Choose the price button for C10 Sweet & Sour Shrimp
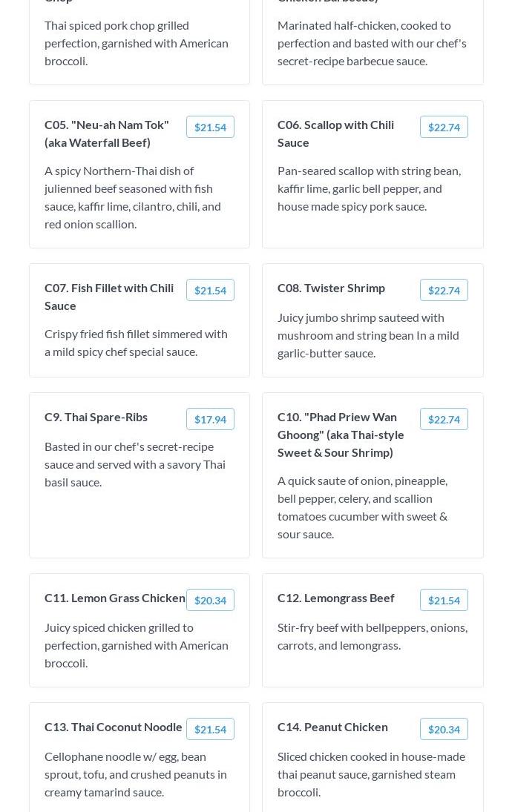 click(x=444, y=420)
